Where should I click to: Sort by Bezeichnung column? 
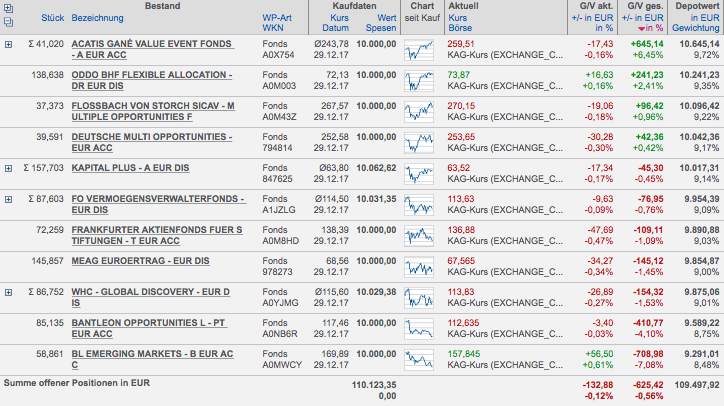[97, 18]
